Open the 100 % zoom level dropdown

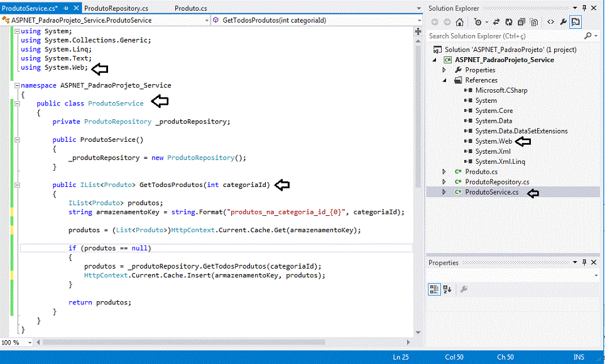(x=30, y=343)
